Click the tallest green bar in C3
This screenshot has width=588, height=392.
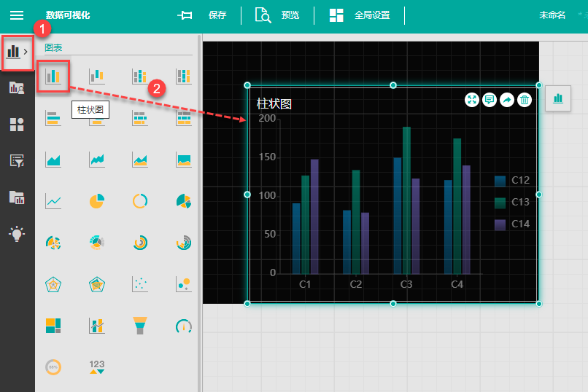[406, 200]
